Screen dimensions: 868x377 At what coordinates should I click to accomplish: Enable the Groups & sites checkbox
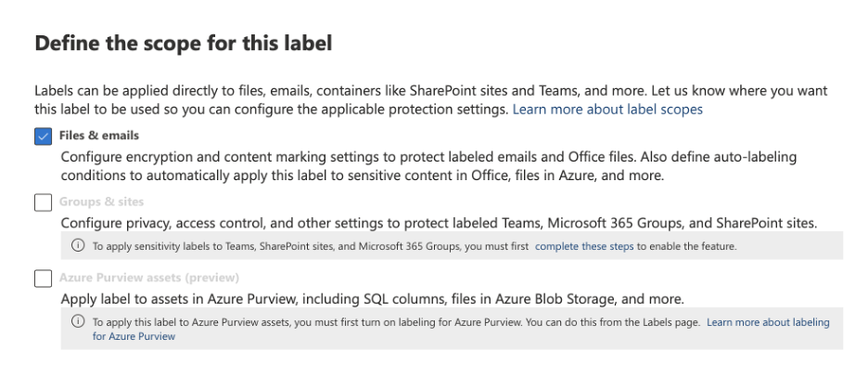pos(43,202)
